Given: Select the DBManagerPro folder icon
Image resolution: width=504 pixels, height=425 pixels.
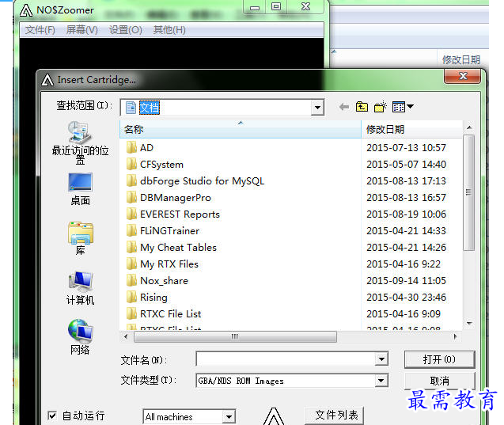Looking at the screenshot, I should pos(131,198).
